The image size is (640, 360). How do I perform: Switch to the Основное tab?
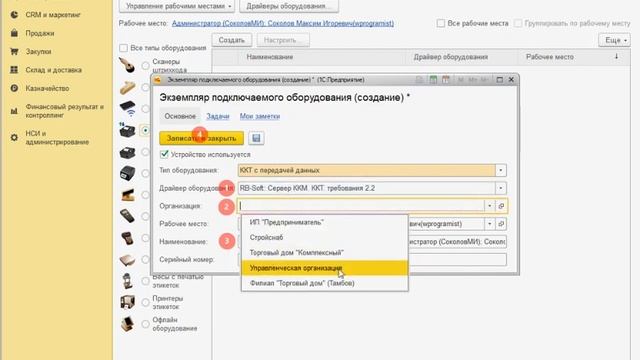pyautogui.click(x=180, y=116)
